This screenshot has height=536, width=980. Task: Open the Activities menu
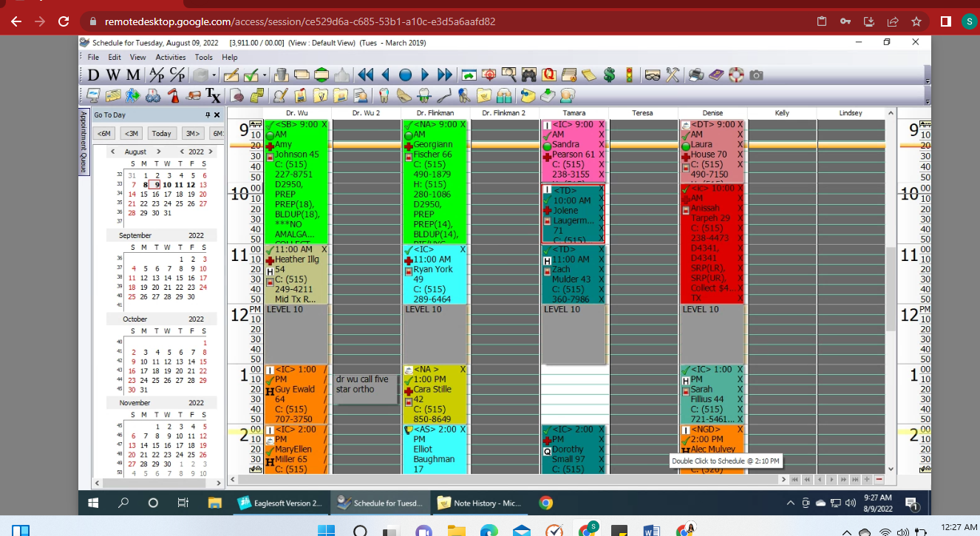point(171,57)
